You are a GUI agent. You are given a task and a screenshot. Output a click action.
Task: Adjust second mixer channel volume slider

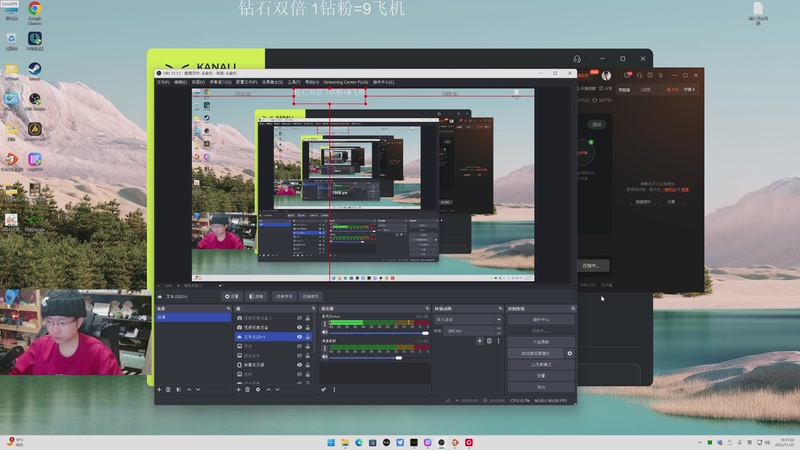point(379,357)
